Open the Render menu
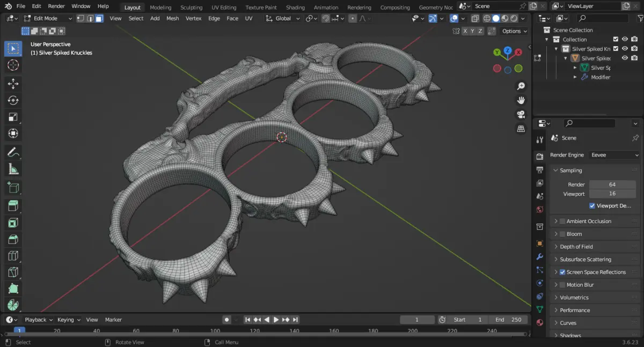Screen dimensions: 644x347 (56, 6)
